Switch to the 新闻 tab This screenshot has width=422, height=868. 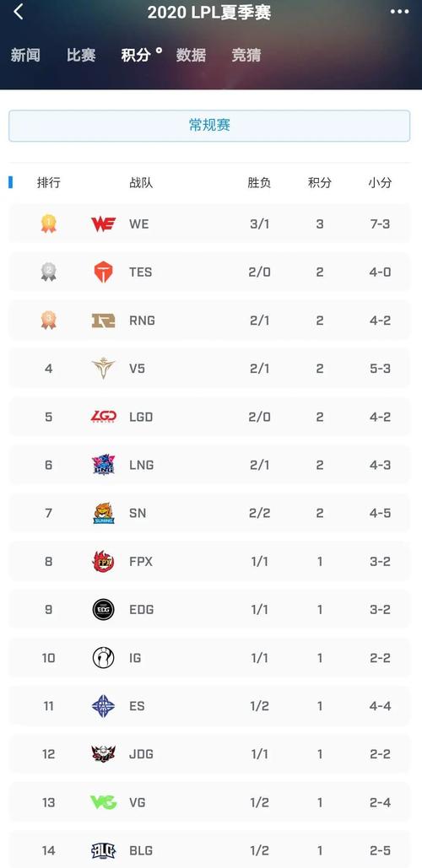click(25, 55)
